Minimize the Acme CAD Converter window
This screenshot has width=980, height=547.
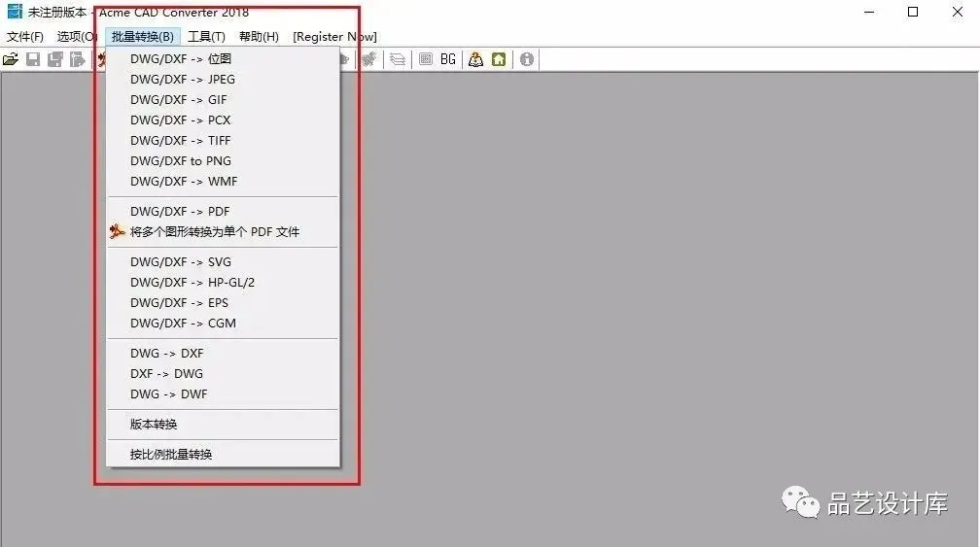click(x=869, y=12)
